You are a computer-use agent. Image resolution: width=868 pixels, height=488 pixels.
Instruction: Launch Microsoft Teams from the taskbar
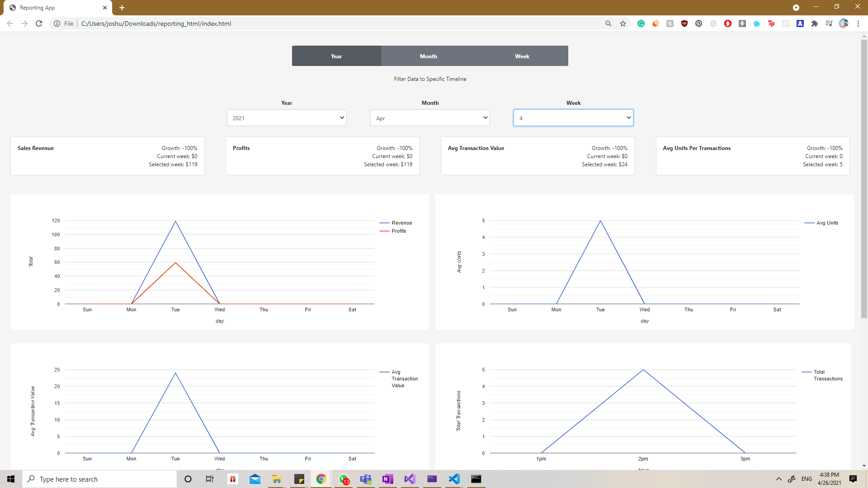coord(366,479)
